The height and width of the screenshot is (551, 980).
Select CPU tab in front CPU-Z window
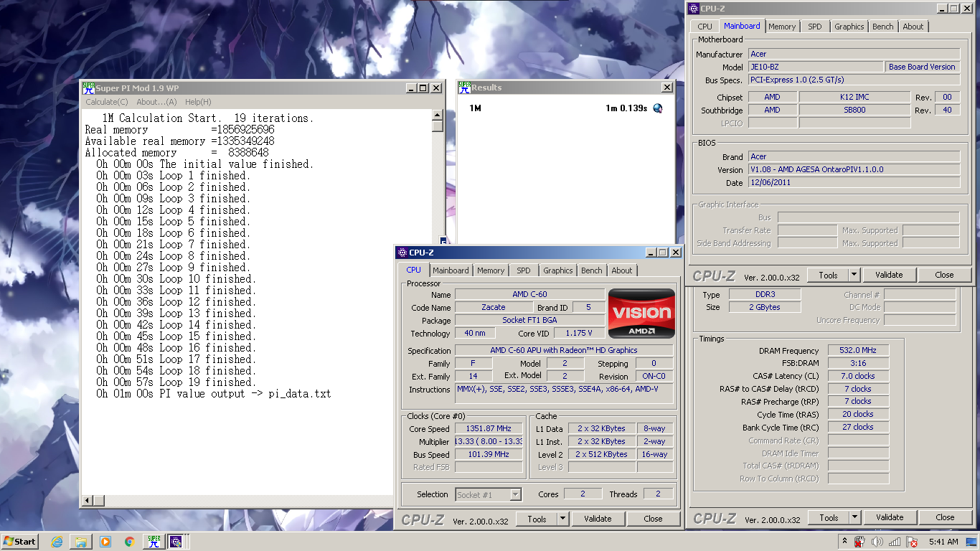coord(414,270)
